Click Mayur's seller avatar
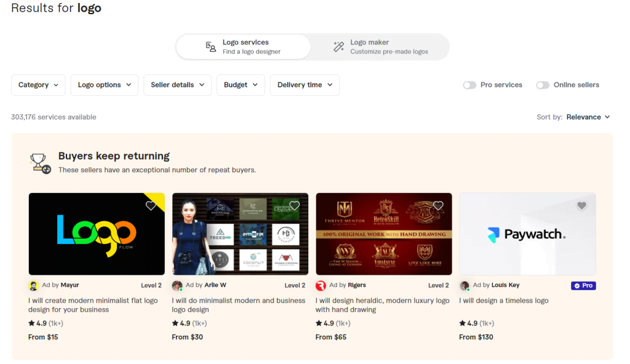The width and height of the screenshot is (630, 364). (x=34, y=286)
